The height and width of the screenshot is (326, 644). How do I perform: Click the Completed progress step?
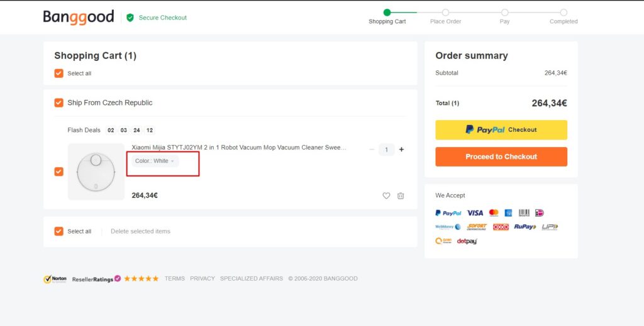click(563, 17)
